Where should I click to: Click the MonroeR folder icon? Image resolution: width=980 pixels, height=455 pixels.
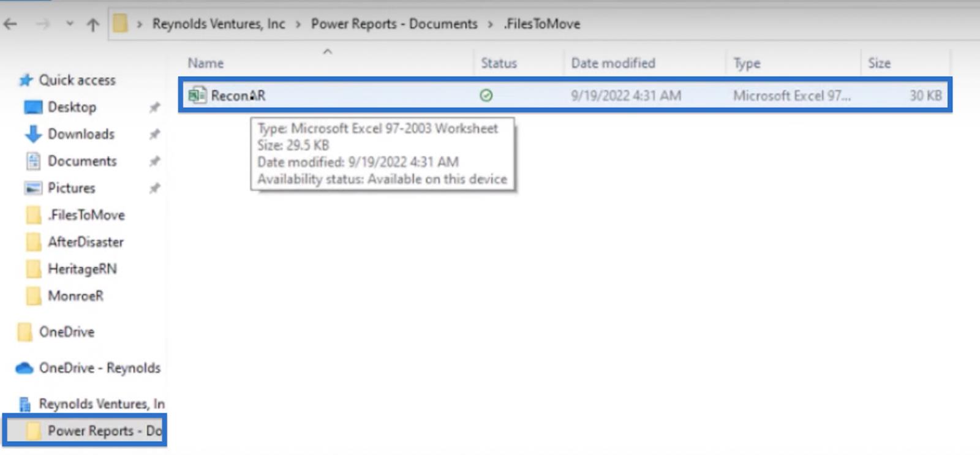[34, 296]
